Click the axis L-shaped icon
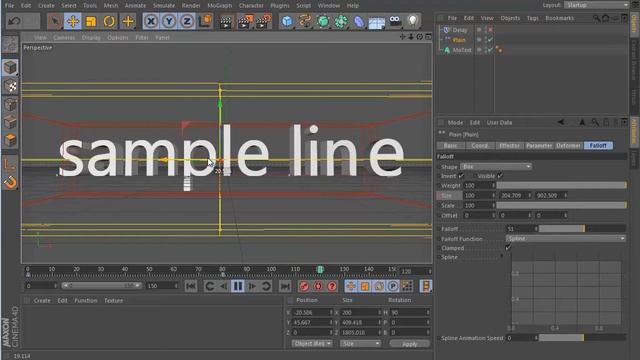Image resolution: width=640 pixels, height=360 pixels. (x=10, y=163)
